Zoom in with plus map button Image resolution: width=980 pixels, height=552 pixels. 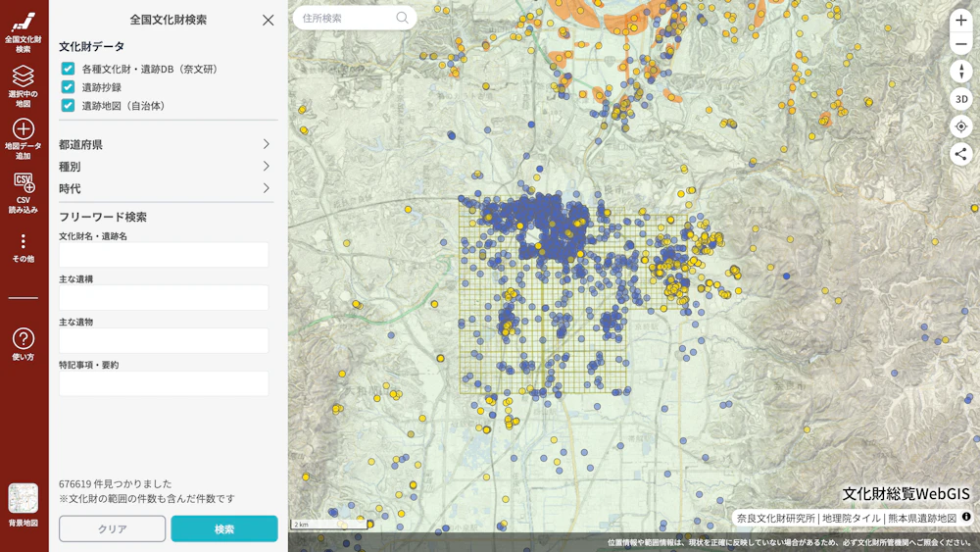(960, 21)
